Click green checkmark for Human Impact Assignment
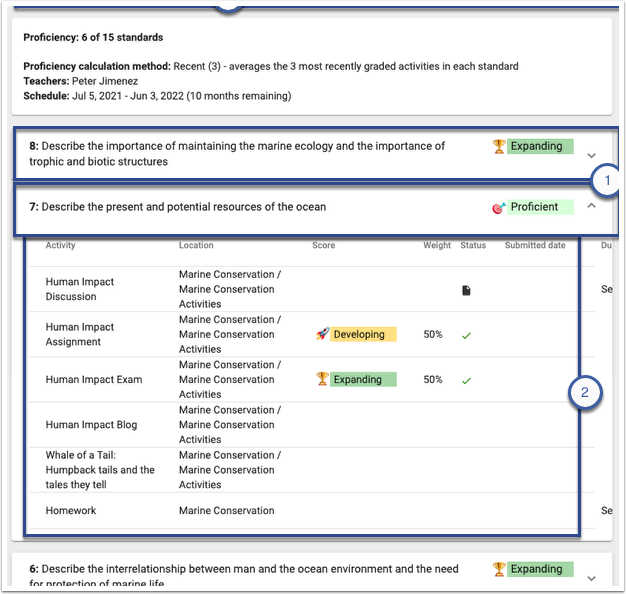 pos(466,335)
